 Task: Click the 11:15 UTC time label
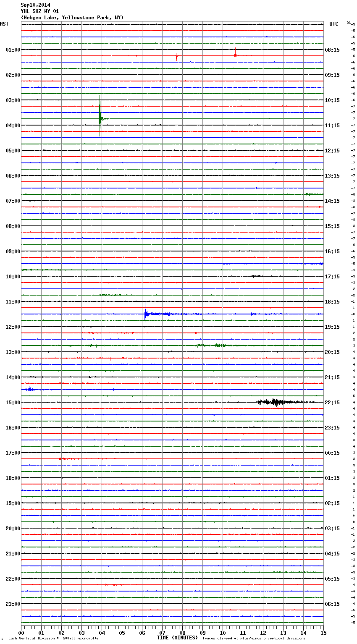click(x=332, y=126)
